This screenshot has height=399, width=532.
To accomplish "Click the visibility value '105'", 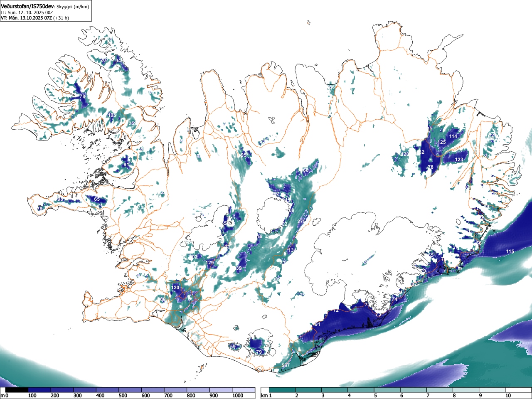I will [x=112, y=116].
